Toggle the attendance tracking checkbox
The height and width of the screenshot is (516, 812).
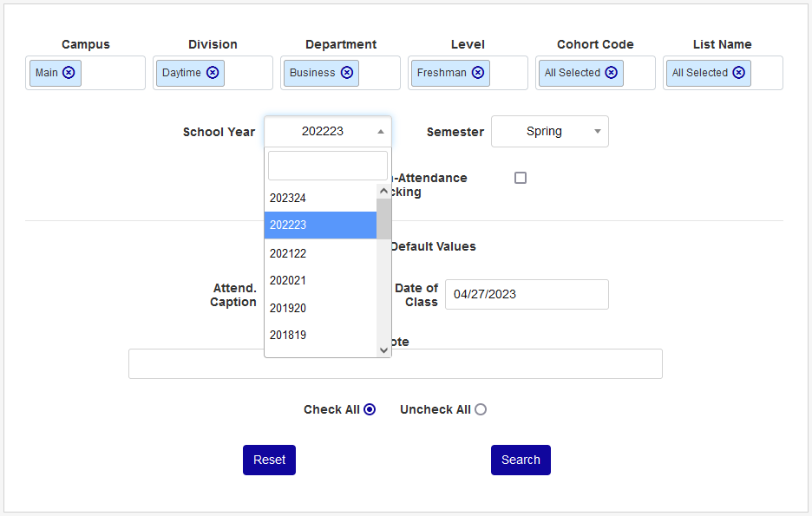(521, 178)
